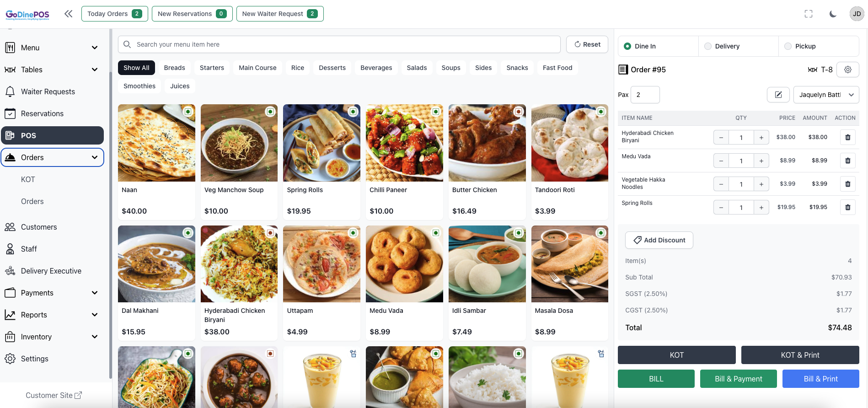868x408 pixels.
Task: Remove Spring Rolls with trash icon
Action: tap(847, 207)
